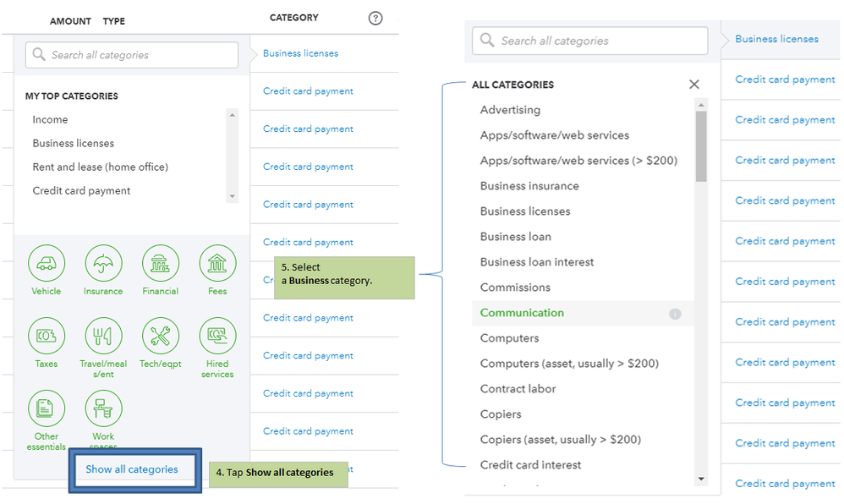Image resolution: width=844 pixels, height=504 pixels.
Task: Open Business licenses category dropdown on right
Action: [x=776, y=39]
